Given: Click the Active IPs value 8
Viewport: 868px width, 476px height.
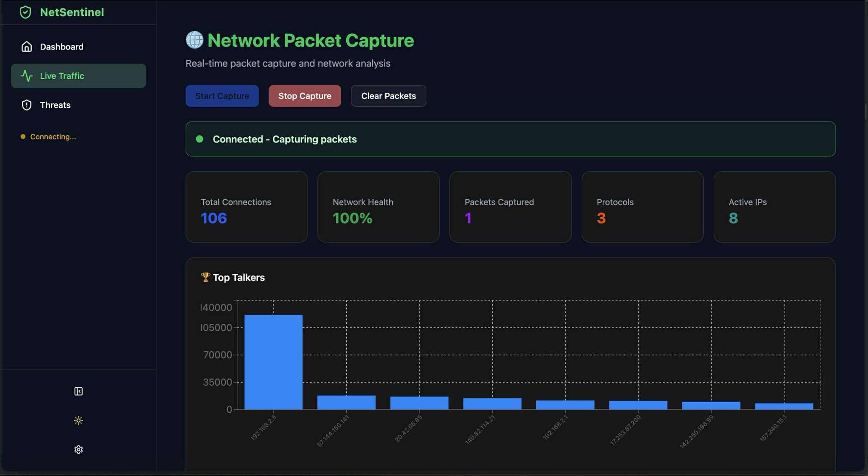Looking at the screenshot, I should (733, 218).
